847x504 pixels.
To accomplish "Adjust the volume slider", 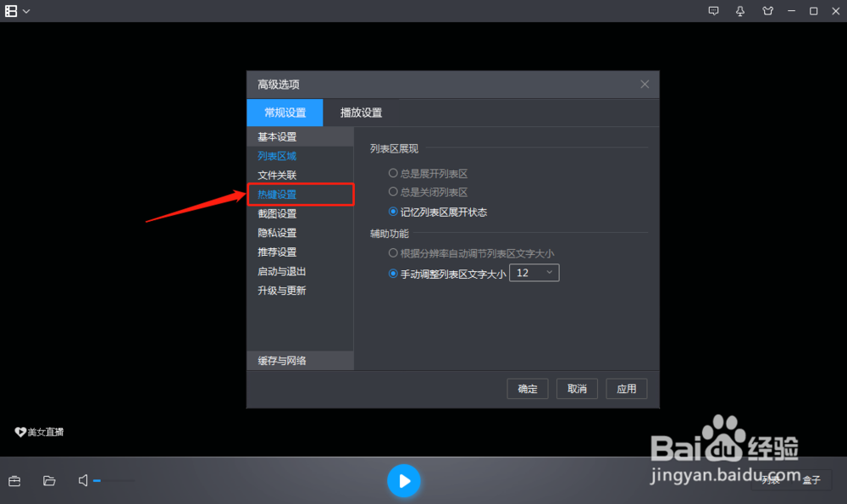I will click(x=114, y=480).
